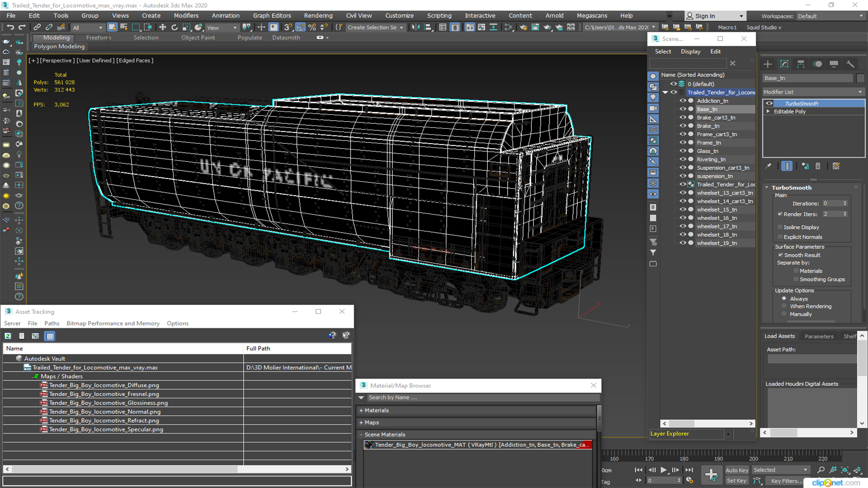Activate the Select and Link tool
This screenshot has height=488, width=868.
pos(37,28)
